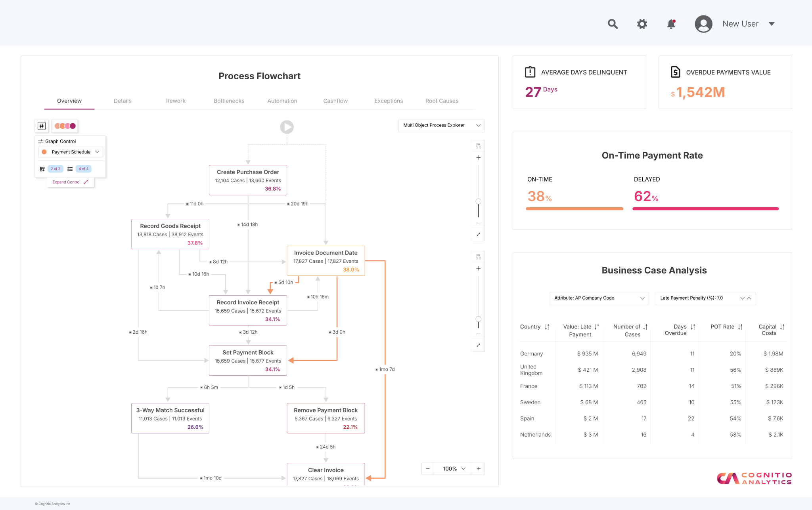Open Multi Object Process Explorer dropdown
This screenshot has height=510, width=812.
point(441,125)
